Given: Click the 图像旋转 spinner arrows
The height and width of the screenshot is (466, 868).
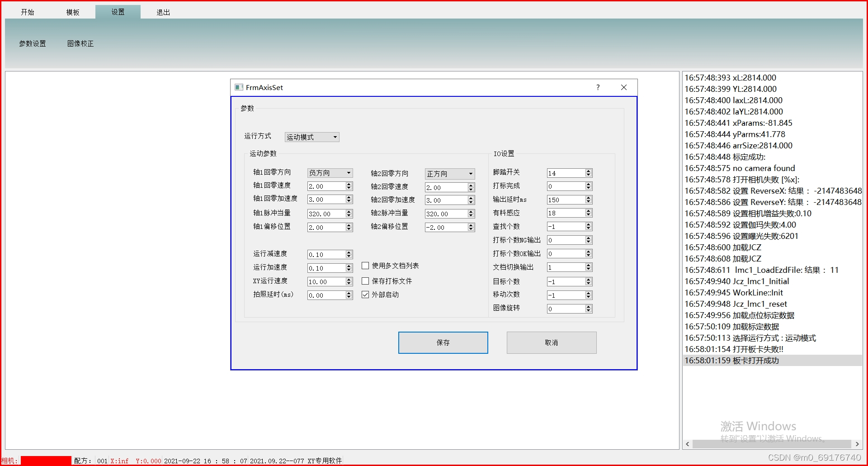Looking at the screenshot, I should click(589, 309).
